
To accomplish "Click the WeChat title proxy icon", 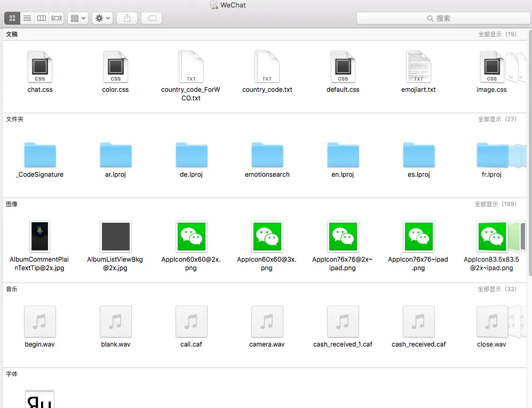I will point(214,5).
